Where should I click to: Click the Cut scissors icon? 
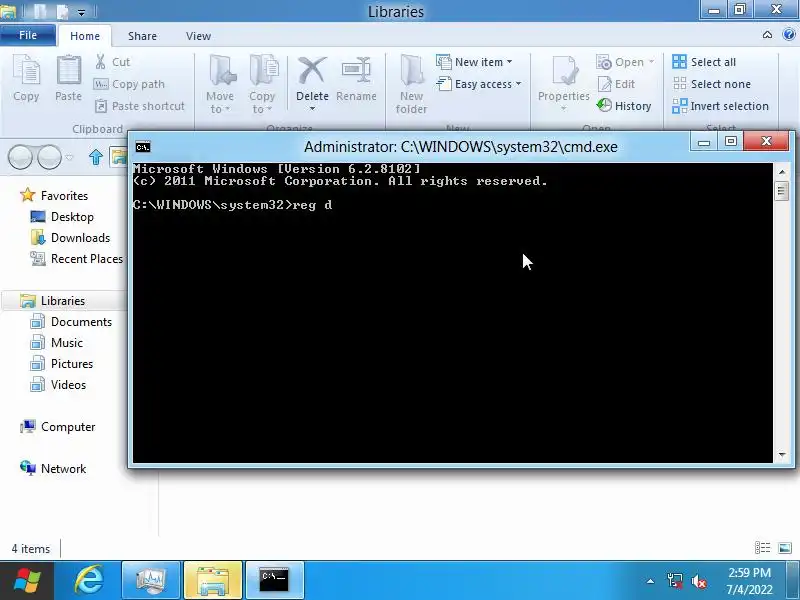click(101, 62)
